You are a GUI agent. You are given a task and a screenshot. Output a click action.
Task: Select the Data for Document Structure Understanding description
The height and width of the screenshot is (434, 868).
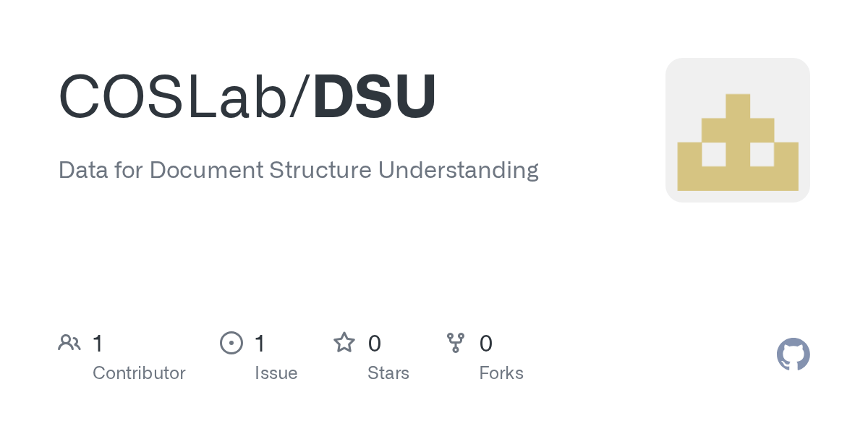[298, 171]
